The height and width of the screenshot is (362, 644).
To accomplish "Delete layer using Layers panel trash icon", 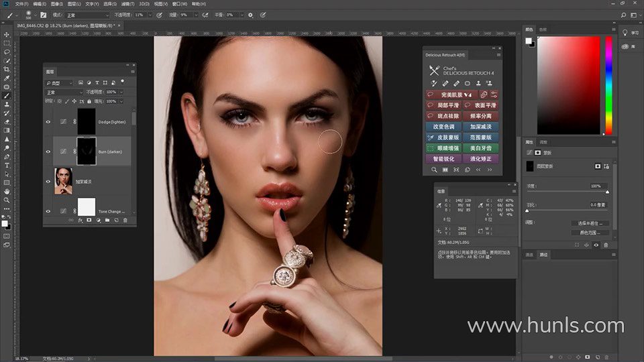I will coord(125,221).
